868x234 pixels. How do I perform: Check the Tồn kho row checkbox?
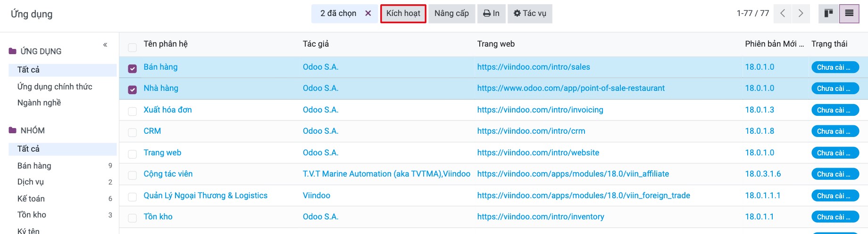pos(133,218)
